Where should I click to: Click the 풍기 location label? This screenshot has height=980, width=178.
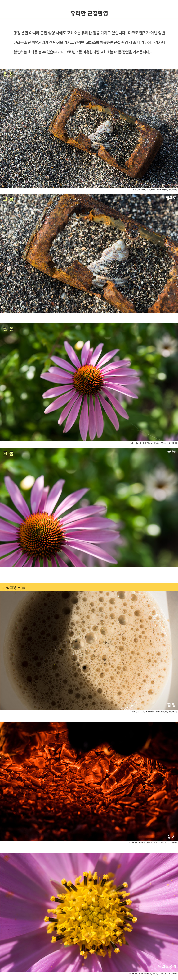pyautogui.click(x=171, y=837)
